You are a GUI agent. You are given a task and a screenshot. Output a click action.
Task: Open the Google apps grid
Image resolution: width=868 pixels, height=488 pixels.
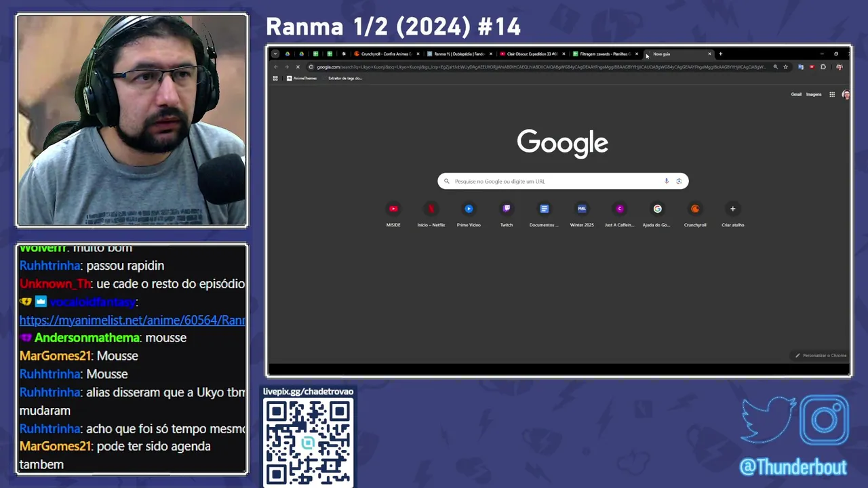(x=832, y=94)
